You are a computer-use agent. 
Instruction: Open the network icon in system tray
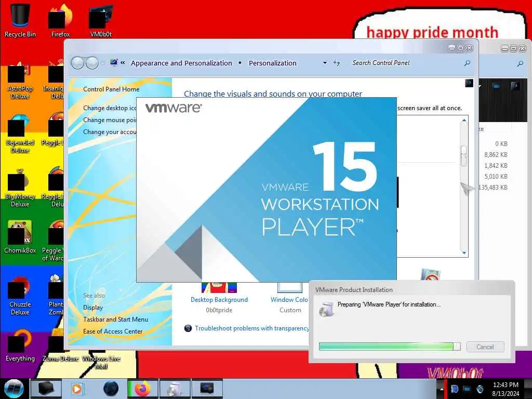coord(467,389)
